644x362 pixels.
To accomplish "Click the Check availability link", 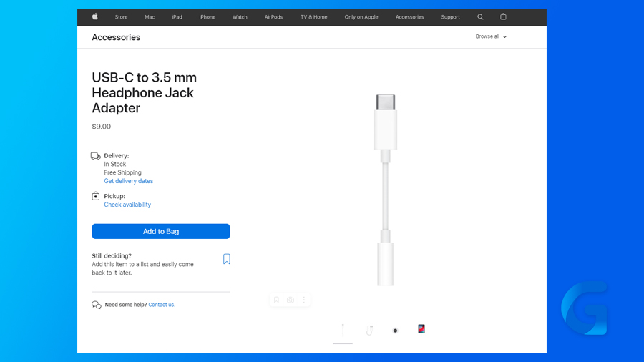I will coord(127,205).
